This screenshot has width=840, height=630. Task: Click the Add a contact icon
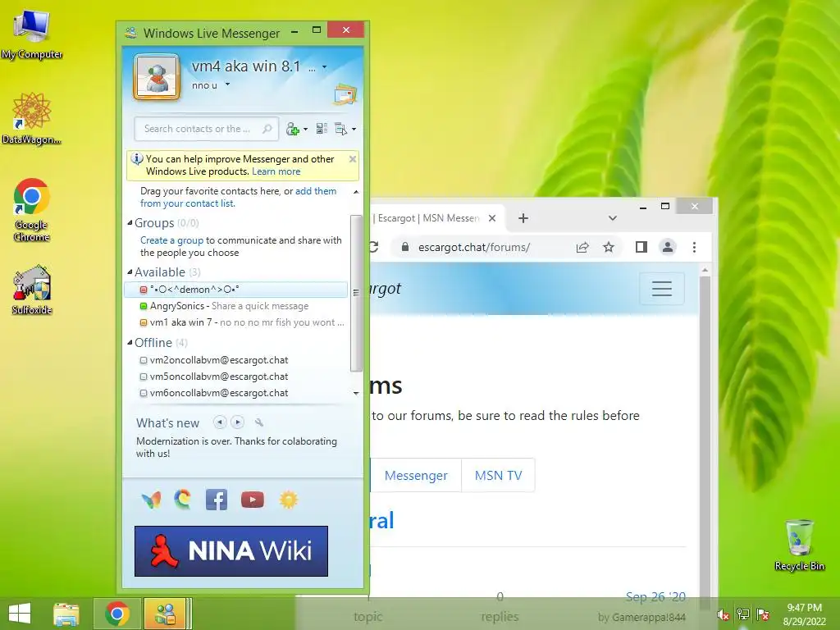click(293, 129)
